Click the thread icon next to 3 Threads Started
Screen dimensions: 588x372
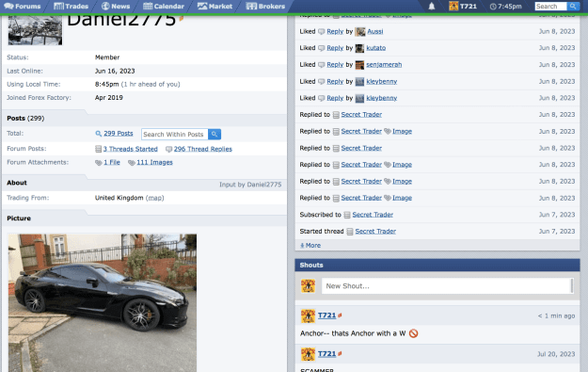[98, 149]
